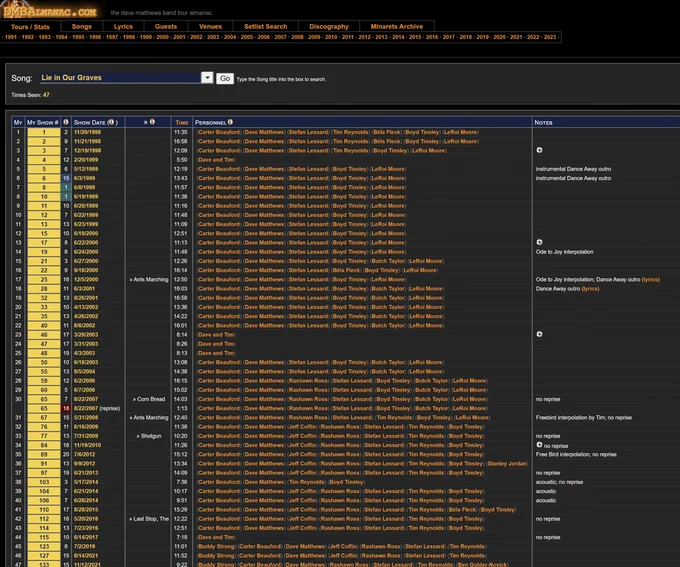Open the 12/5/2000 show date link

pos(86,279)
